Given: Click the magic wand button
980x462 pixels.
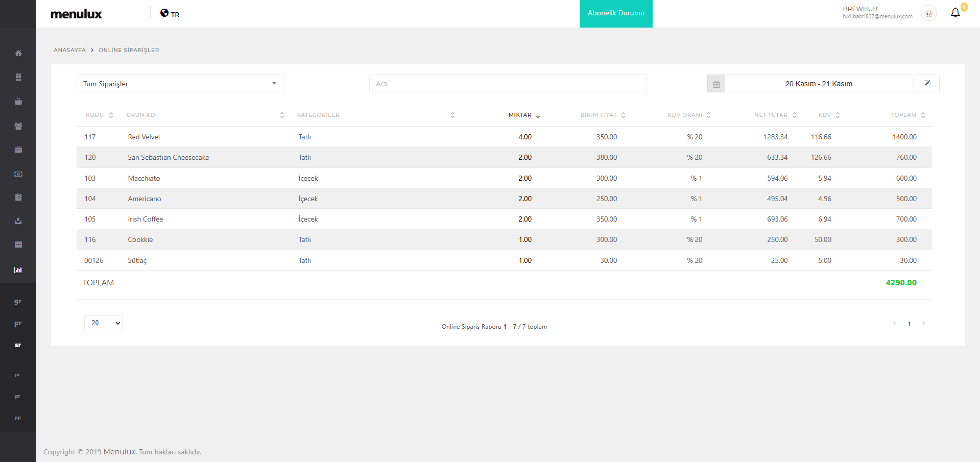Looking at the screenshot, I should tap(927, 83).
